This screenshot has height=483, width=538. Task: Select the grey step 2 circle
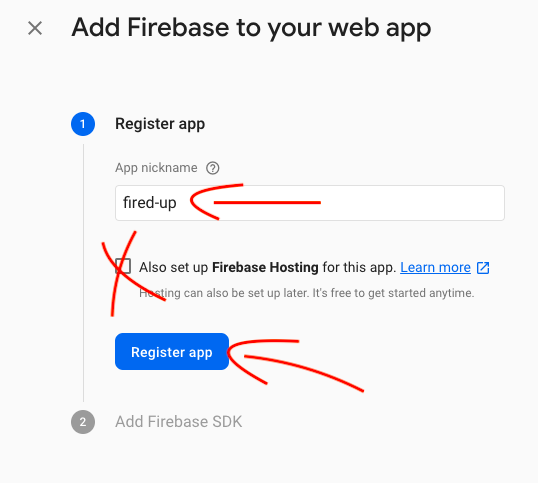[83, 422]
